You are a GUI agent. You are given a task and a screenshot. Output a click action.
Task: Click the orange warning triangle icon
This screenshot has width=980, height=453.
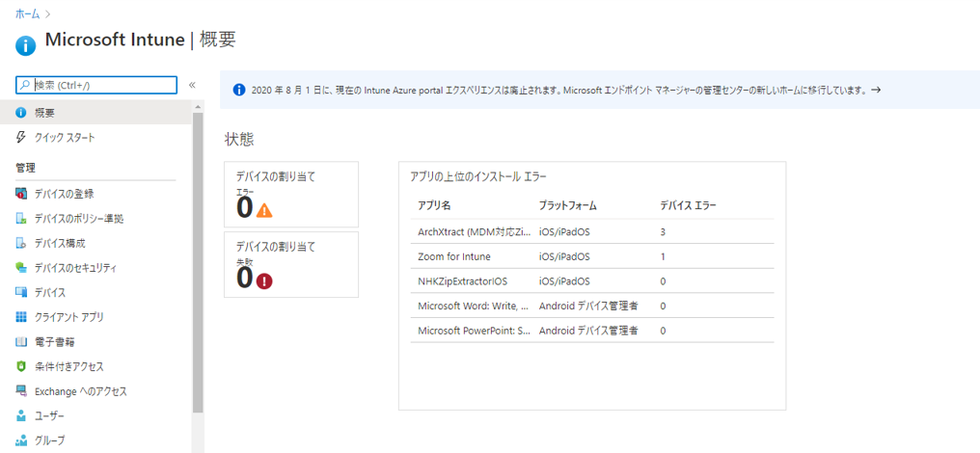pyautogui.click(x=264, y=209)
